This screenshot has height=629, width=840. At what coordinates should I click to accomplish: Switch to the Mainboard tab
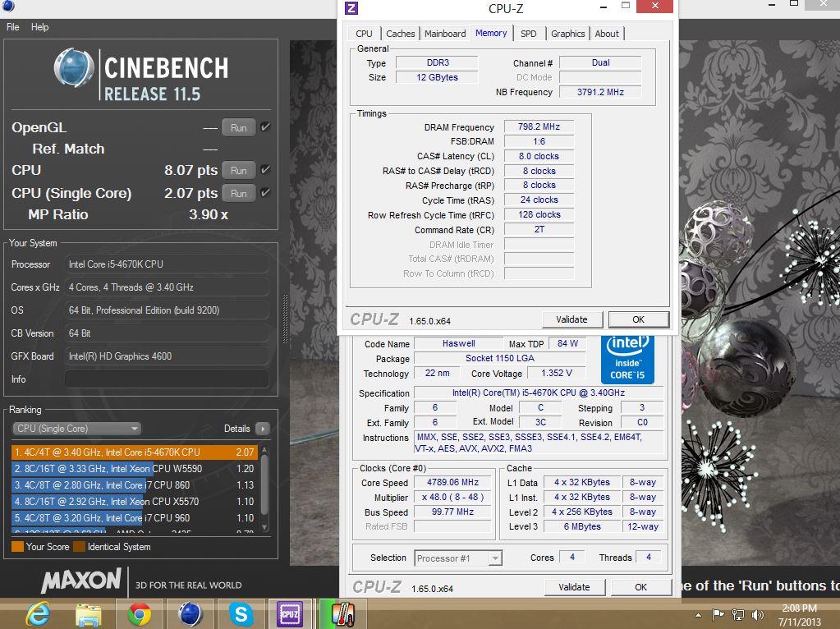(445, 34)
